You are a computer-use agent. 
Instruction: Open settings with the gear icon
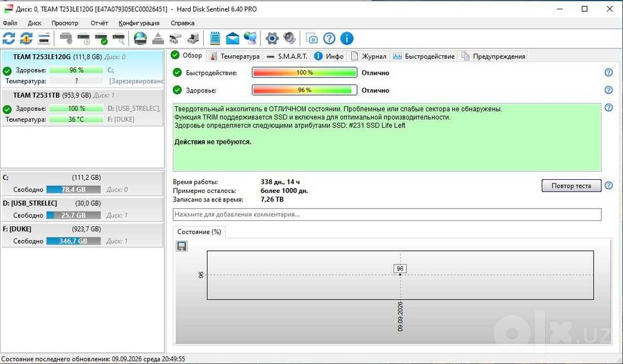[272, 39]
